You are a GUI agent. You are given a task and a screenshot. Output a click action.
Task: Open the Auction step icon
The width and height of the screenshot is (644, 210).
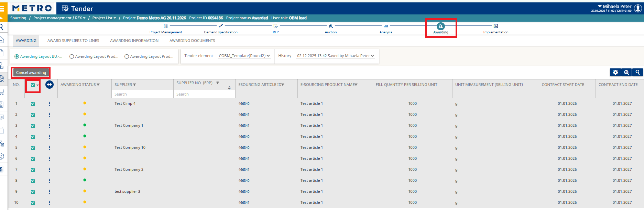pyautogui.click(x=331, y=26)
